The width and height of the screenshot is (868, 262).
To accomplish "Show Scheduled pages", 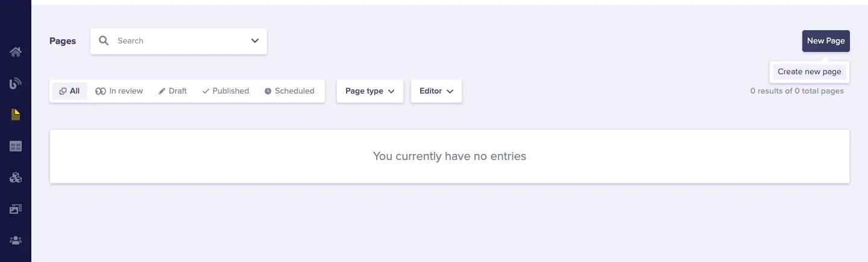I will point(289,91).
